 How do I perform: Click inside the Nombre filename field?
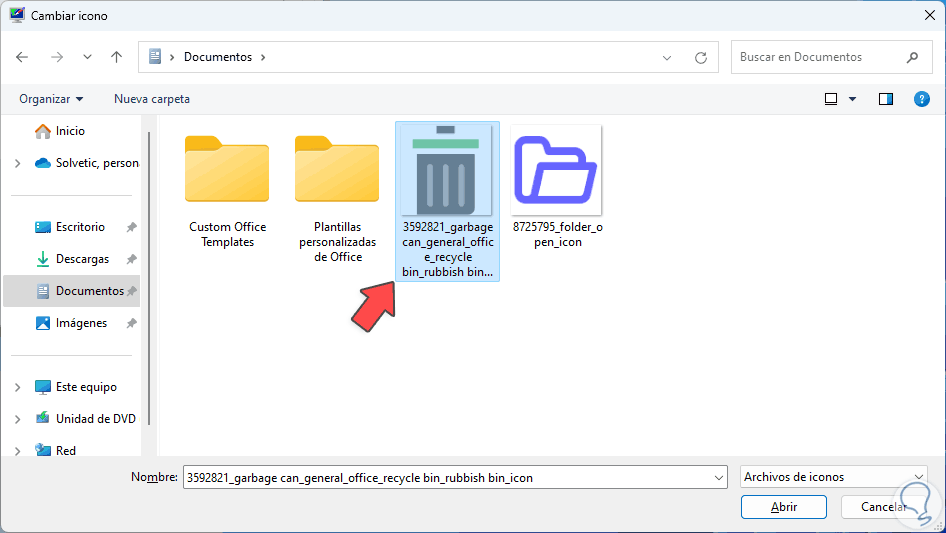point(446,477)
